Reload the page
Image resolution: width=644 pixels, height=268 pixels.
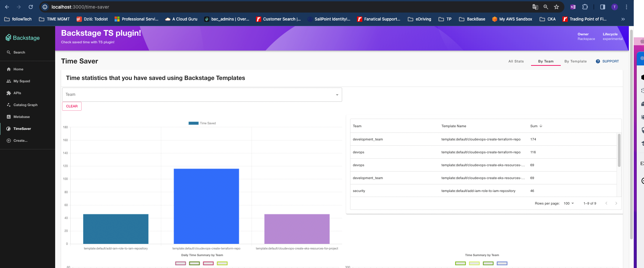31,7
